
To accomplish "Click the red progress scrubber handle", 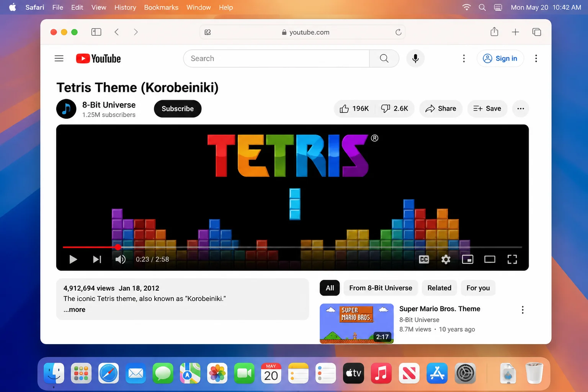I will click(118, 247).
